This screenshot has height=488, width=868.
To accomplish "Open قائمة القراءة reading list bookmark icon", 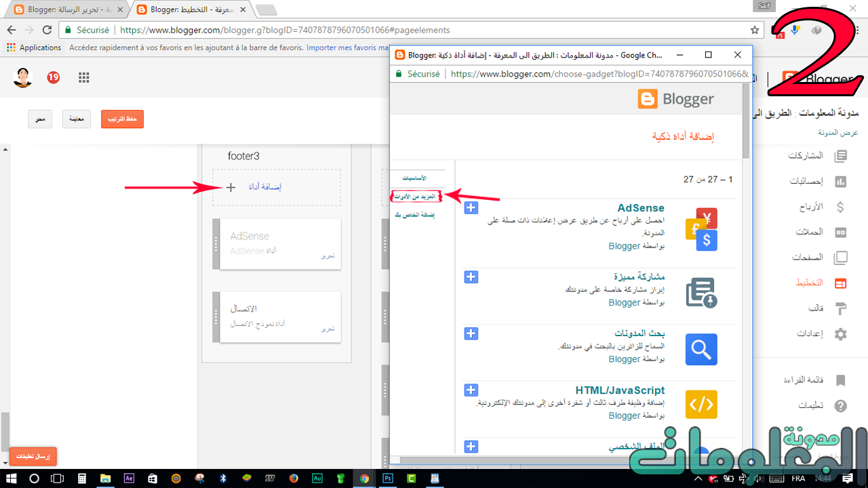I will pos(841,380).
